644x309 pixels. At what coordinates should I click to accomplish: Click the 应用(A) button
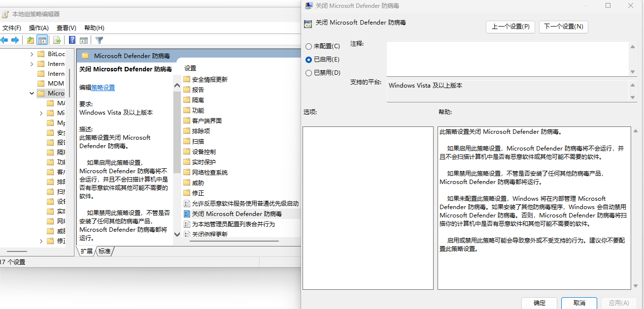619,303
